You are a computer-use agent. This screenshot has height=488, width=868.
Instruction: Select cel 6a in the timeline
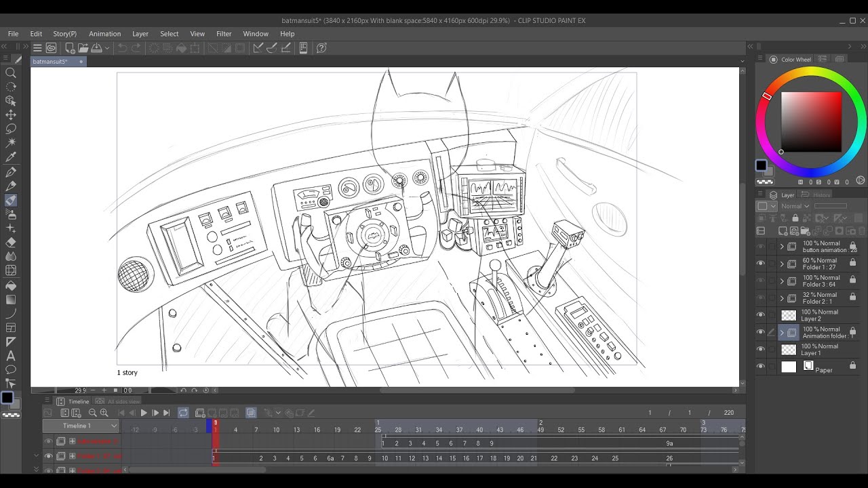[330, 458]
